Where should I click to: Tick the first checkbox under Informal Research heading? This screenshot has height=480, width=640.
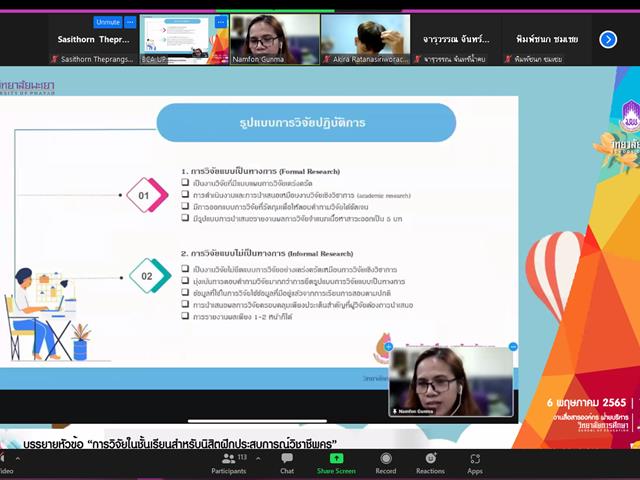(x=185, y=269)
